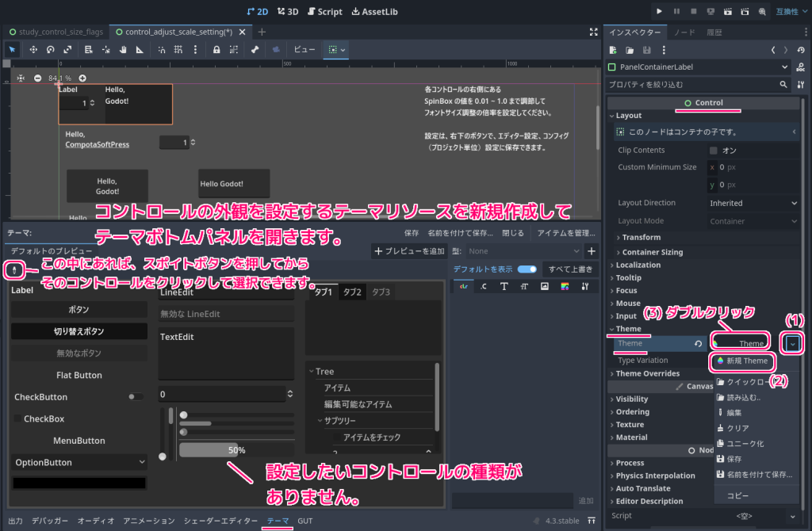Lock the selected node with the padlock icon
812x531 pixels.
click(x=216, y=49)
